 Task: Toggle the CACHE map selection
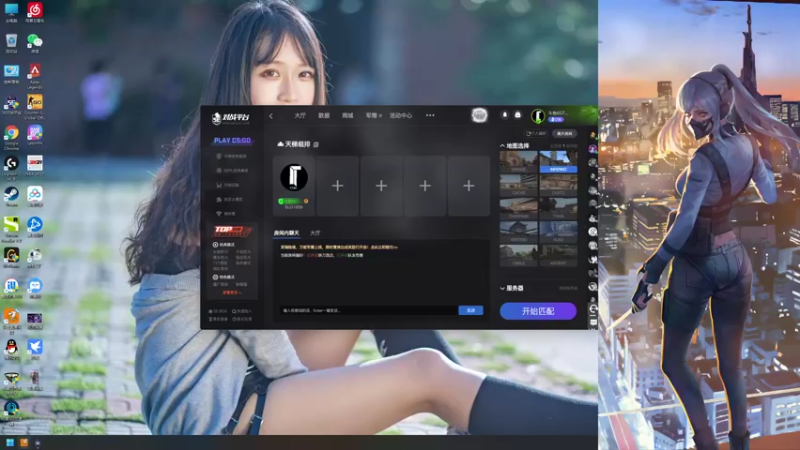(x=518, y=185)
